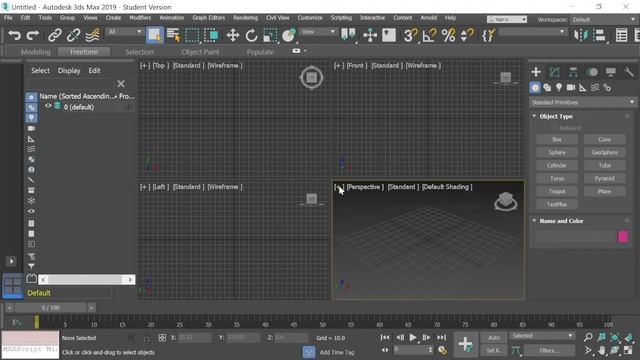Pick the Rectangular Selection Region tool

coord(192,36)
